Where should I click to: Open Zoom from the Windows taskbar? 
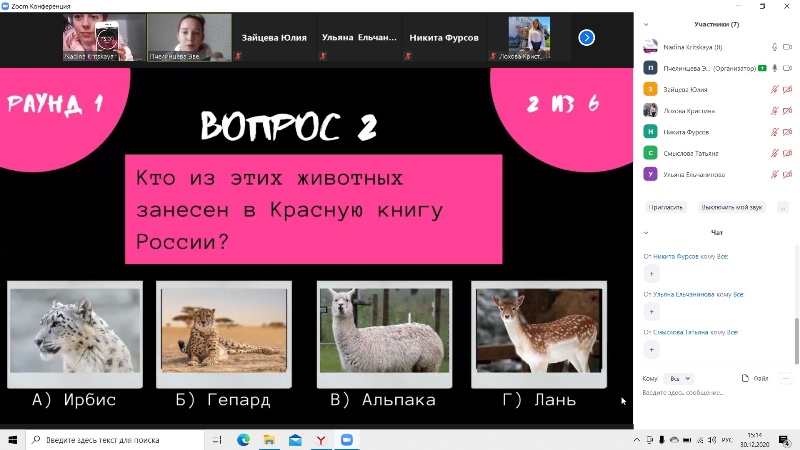(x=348, y=440)
